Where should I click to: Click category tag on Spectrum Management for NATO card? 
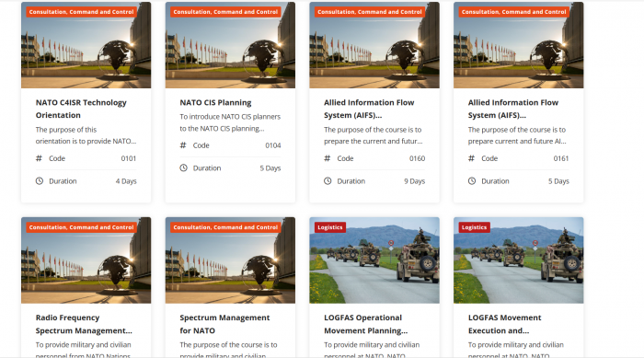225,227
